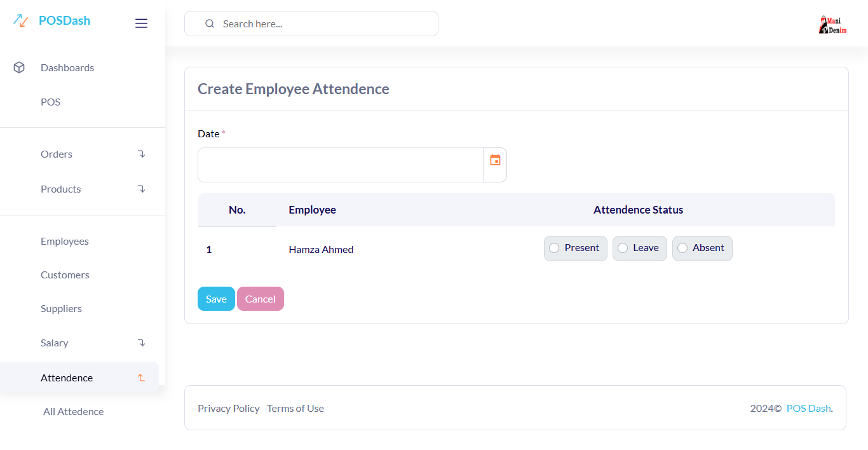
Task: Collapse the Attendence submenu arrow
Action: click(141, 378)
